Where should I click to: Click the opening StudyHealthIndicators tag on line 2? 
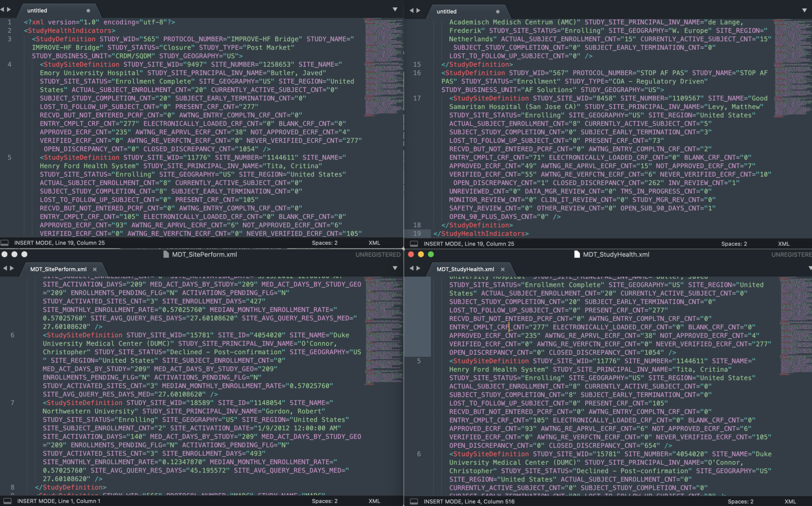pyautogui.click(x=69, y=30)
